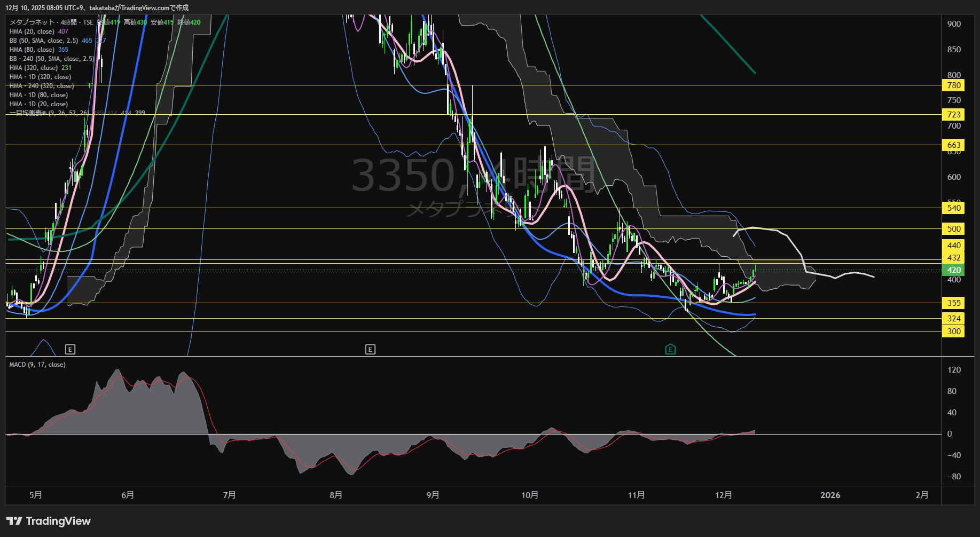The image size is (980, 537).
Task: Open the Ichimoku (9, 26, 52, 26) legend entry
Action: [49, 113]
